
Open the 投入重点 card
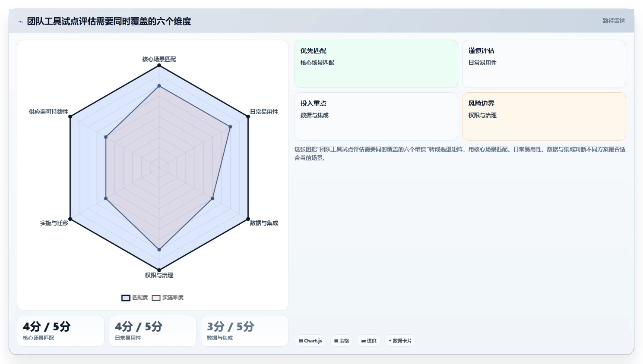376,116
